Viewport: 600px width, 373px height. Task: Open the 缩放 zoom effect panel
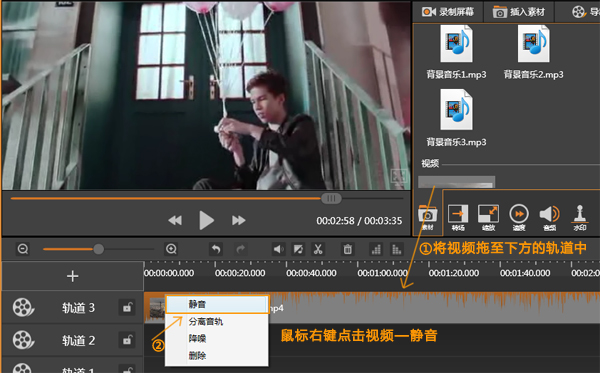[488, 218]
